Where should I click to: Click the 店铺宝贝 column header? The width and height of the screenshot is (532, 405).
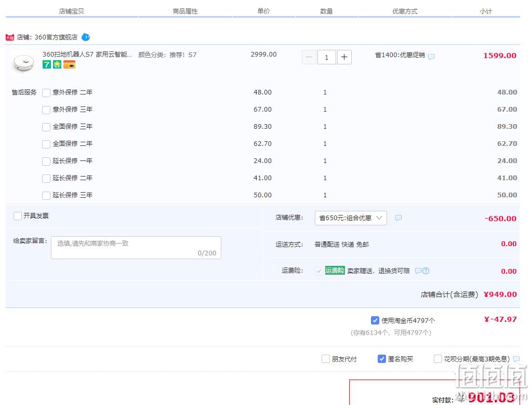[x=71, y=11]
